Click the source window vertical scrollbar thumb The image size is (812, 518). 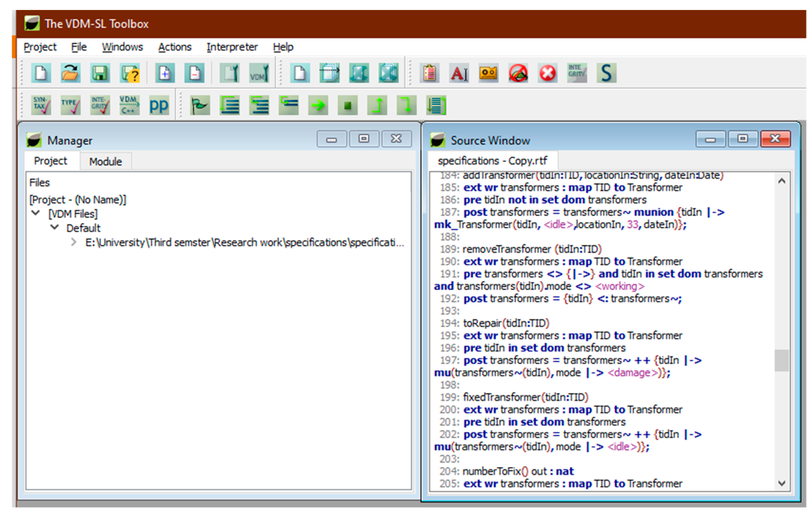pyautogui.click(x=781, y=360)
